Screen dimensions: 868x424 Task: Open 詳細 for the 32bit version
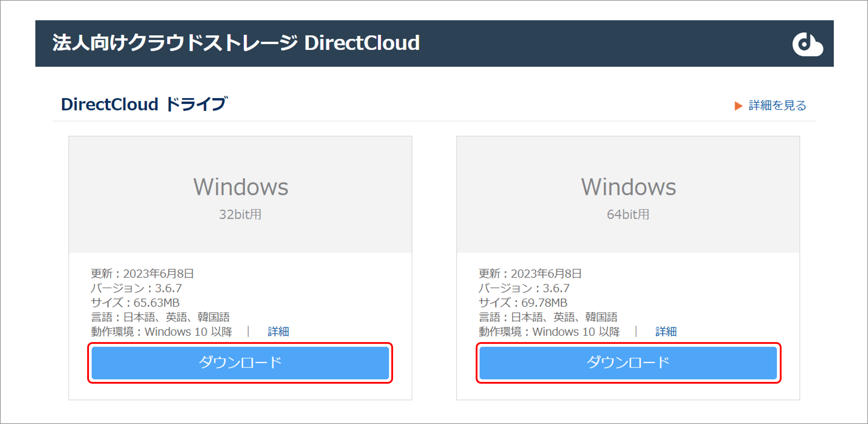tap(278, 332)
